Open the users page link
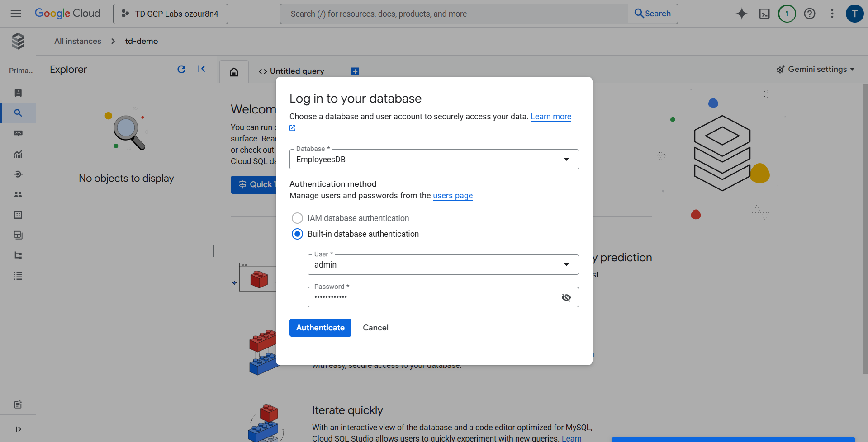 click(x=452, y=196)
